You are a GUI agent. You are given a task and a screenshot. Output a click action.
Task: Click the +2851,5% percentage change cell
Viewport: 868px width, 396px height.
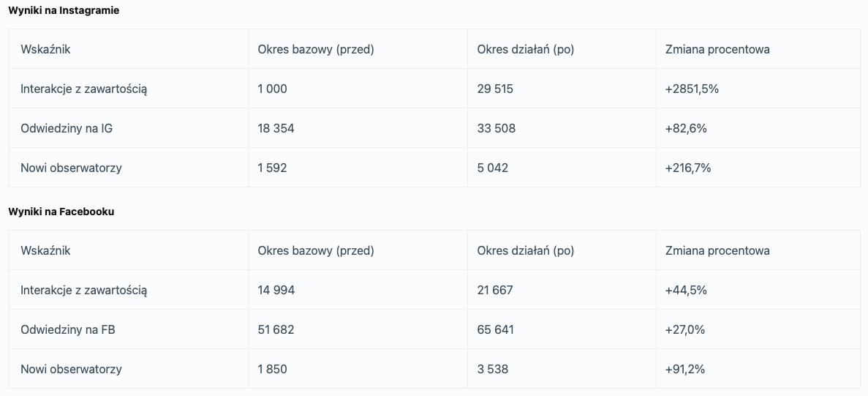coord(692,89)
